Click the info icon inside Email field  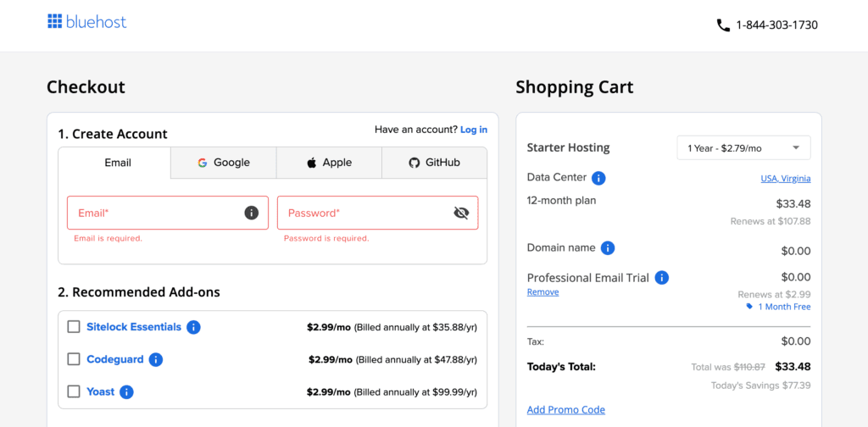click(x=251, y=213)
